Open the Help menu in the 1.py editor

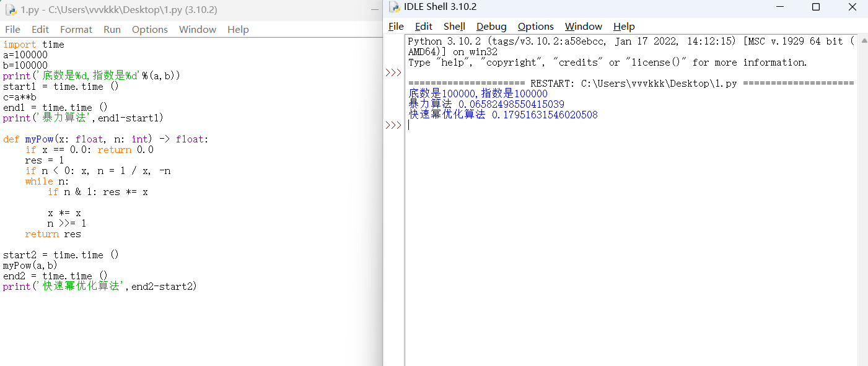tap(238, 29)
